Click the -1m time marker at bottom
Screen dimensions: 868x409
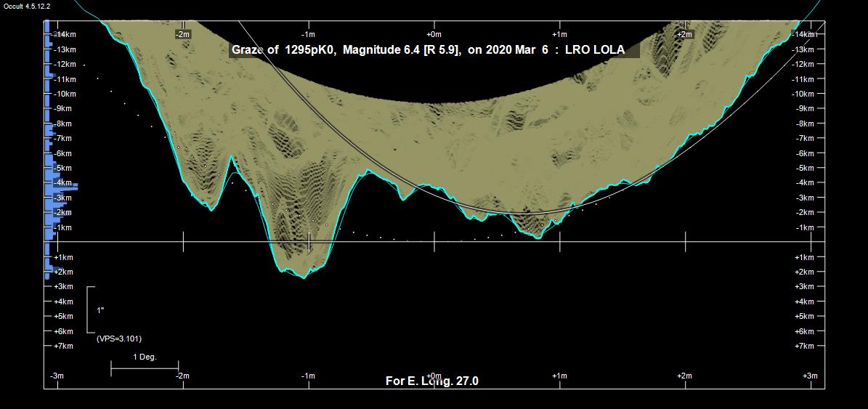pyautogui.click(x=308, y=376)
